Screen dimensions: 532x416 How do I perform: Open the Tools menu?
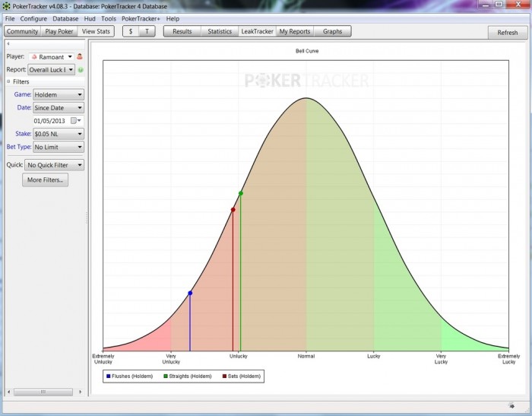pyautogui.click(x=109, y=19)
